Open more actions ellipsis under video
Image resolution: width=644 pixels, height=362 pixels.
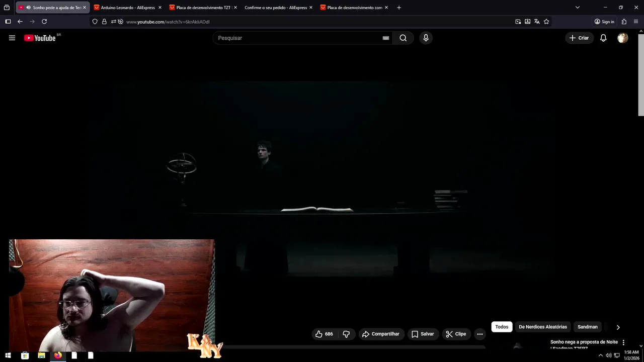(x=480, y=334)
